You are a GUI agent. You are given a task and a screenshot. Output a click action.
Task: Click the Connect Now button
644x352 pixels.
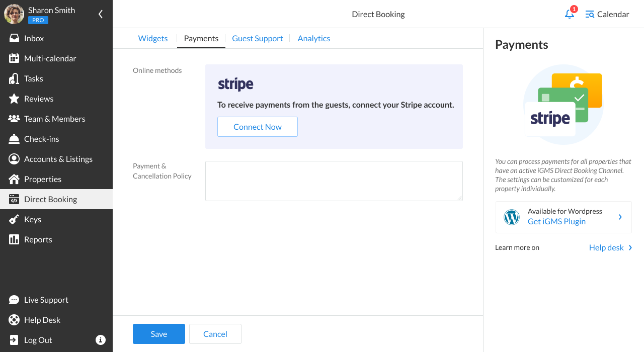[x=258, y=127]
